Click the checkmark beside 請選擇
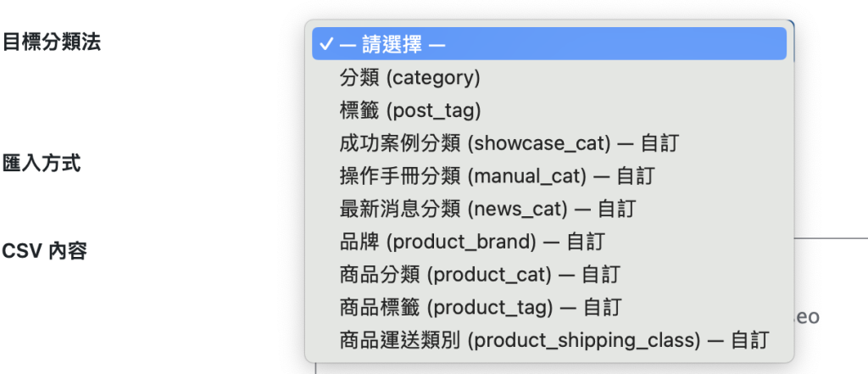Screen dimensions: 868x374 tap(326, 44)
